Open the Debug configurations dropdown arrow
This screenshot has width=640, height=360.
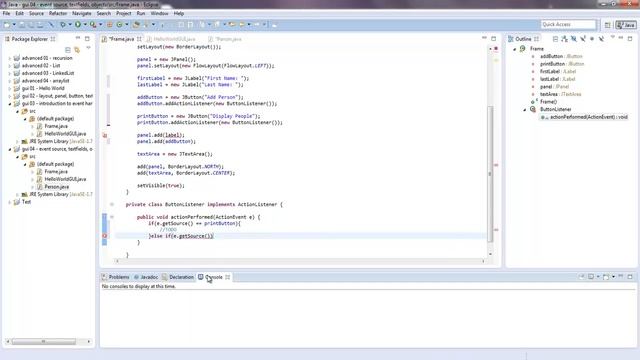click(x=70, y=25)
